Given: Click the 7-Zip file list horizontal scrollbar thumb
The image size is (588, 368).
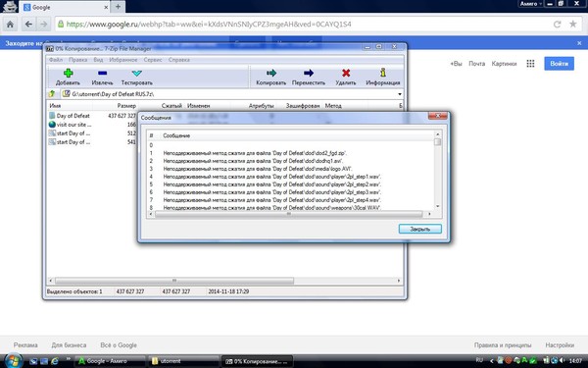Looking at the screenshot, I should click(x=174, y=281).
